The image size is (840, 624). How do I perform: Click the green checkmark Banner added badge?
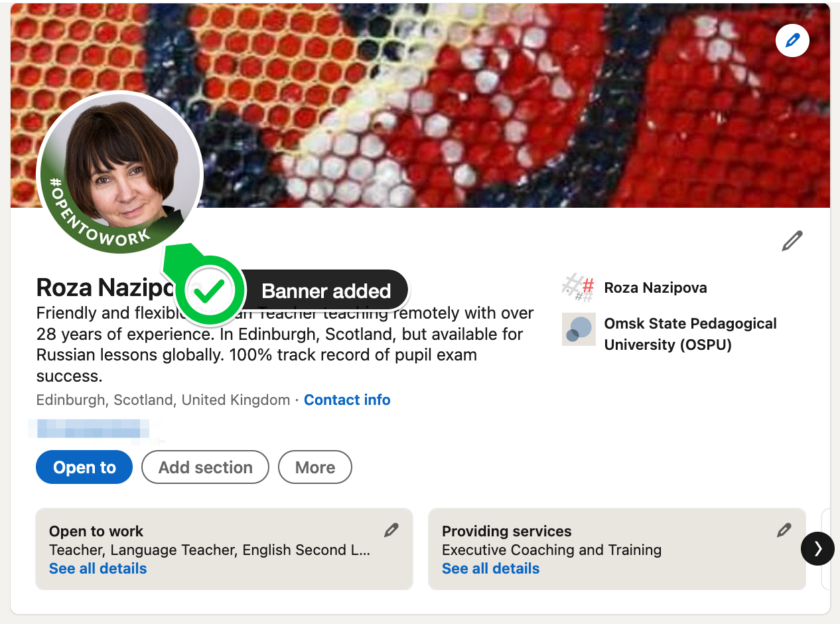210,291
